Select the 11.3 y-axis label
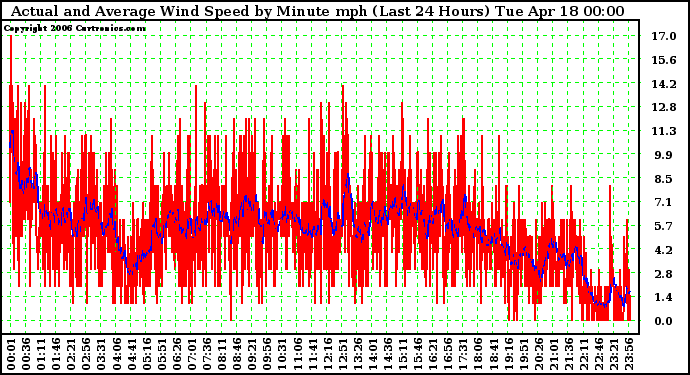Viewport: 690px width, 375px height. click(664, 131)
